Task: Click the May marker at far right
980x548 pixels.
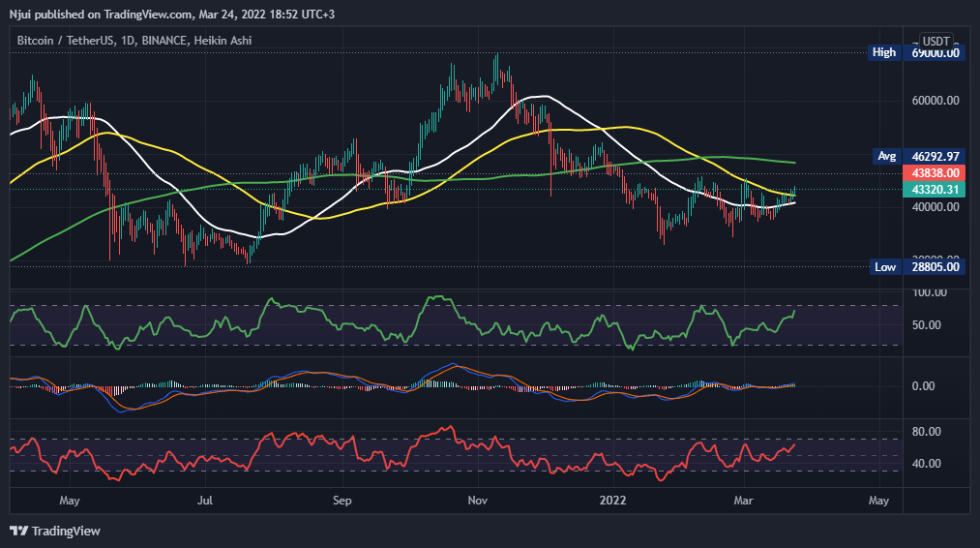Action: point(878,501)
